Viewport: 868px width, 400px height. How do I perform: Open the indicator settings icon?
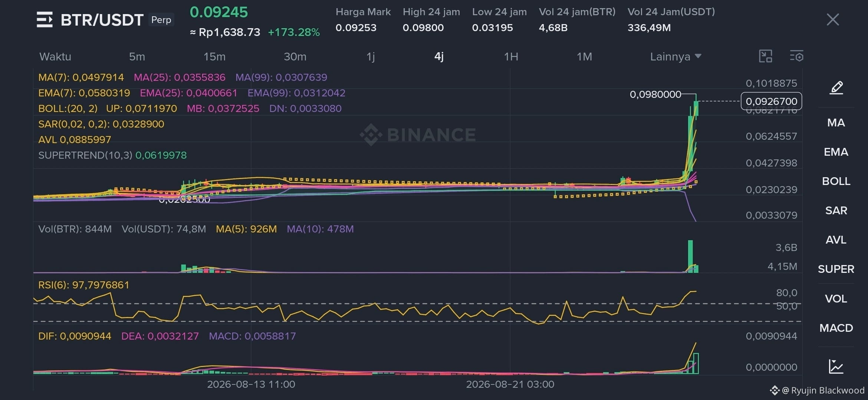pyautogui.click(x=796, y=56)
